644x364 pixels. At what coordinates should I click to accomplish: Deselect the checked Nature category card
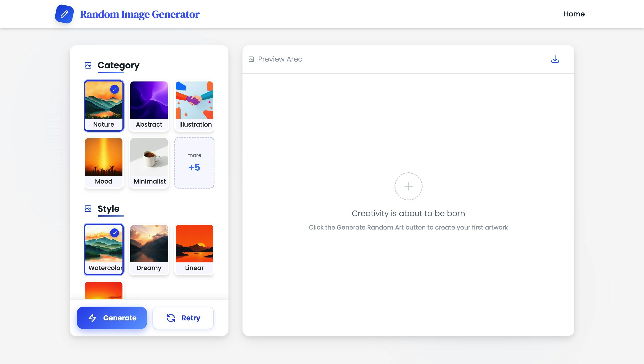click(104, 106)
